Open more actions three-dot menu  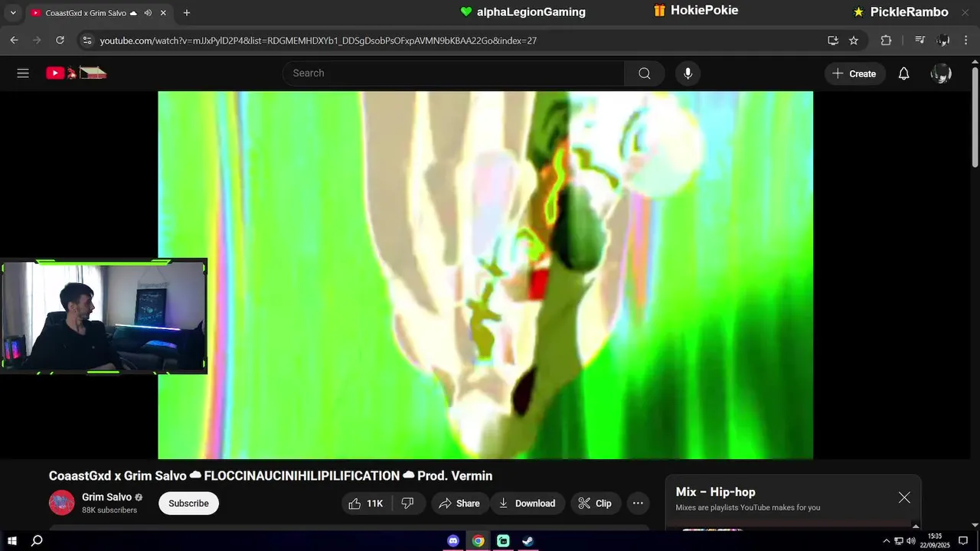tap(638, 503)
